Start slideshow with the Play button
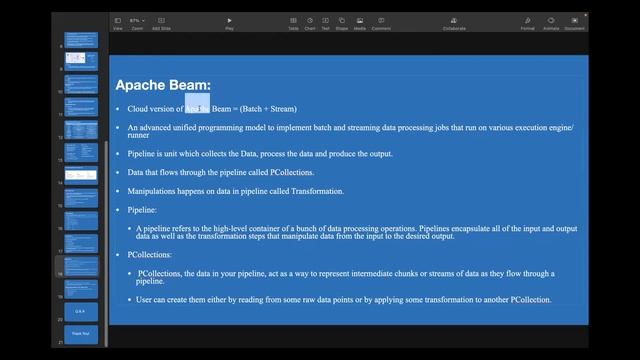This screenshot has width=640, height=360. [229, 24]
